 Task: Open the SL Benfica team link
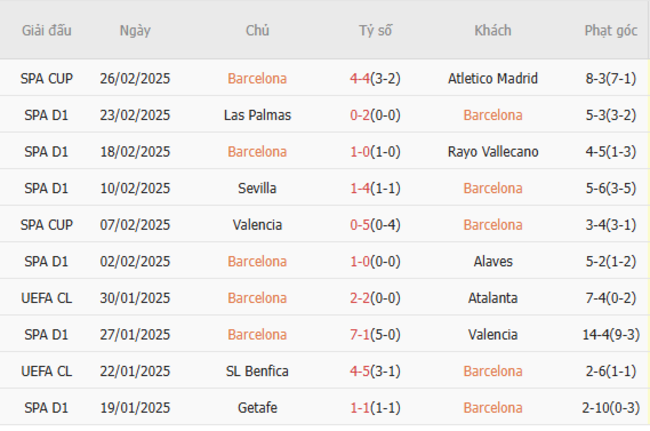point(257,371)
